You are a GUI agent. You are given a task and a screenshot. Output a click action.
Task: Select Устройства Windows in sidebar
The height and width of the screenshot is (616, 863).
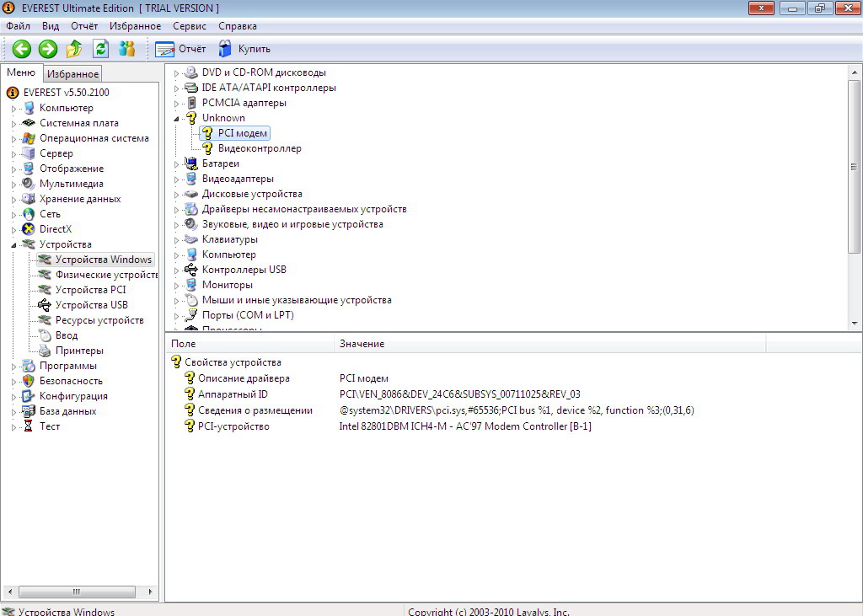[x=104, y=260]
